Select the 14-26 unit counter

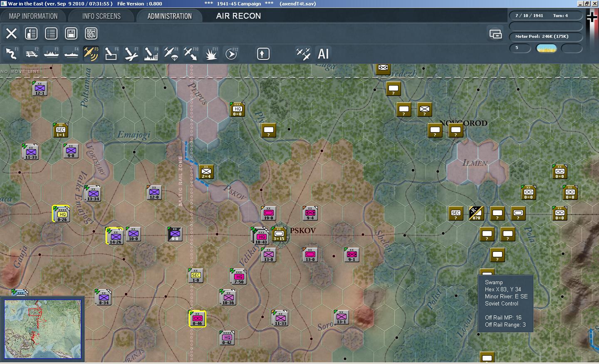(115, 236)
